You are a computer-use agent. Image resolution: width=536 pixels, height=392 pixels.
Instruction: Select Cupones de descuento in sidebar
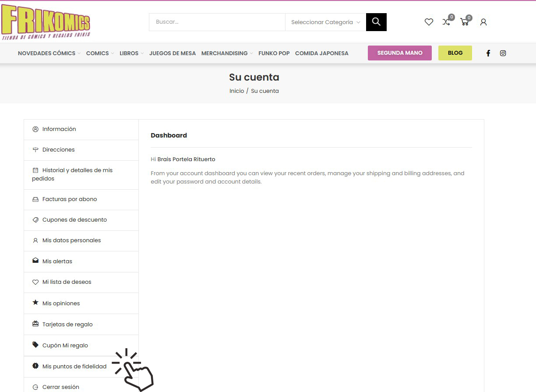[74, 220]
